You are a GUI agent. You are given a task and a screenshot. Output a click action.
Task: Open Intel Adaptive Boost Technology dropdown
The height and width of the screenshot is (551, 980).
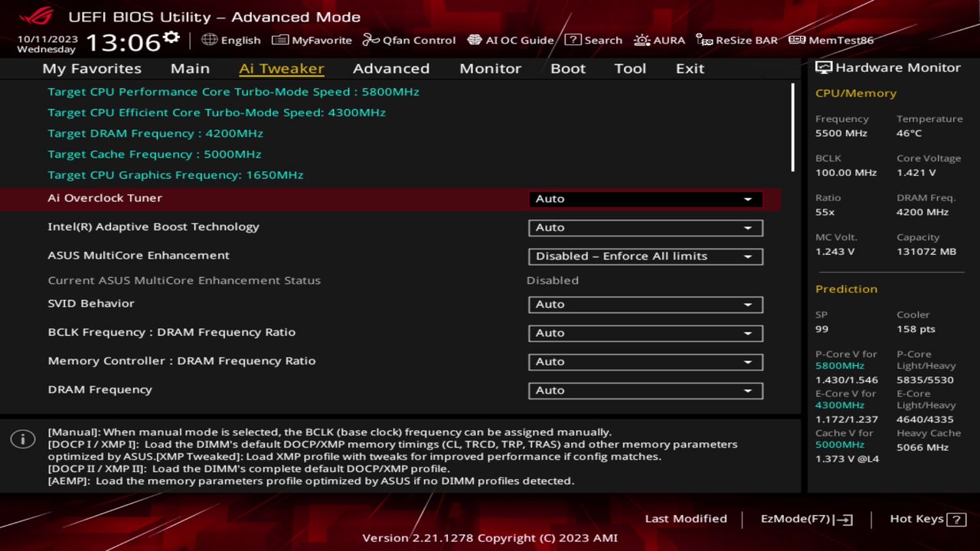(645, 227)
